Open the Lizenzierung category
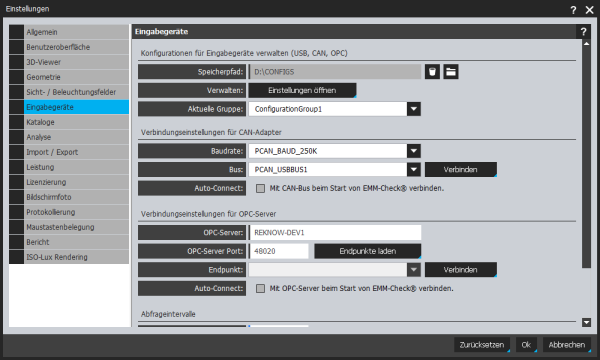600x360 pixels. (x=69, y=182)
